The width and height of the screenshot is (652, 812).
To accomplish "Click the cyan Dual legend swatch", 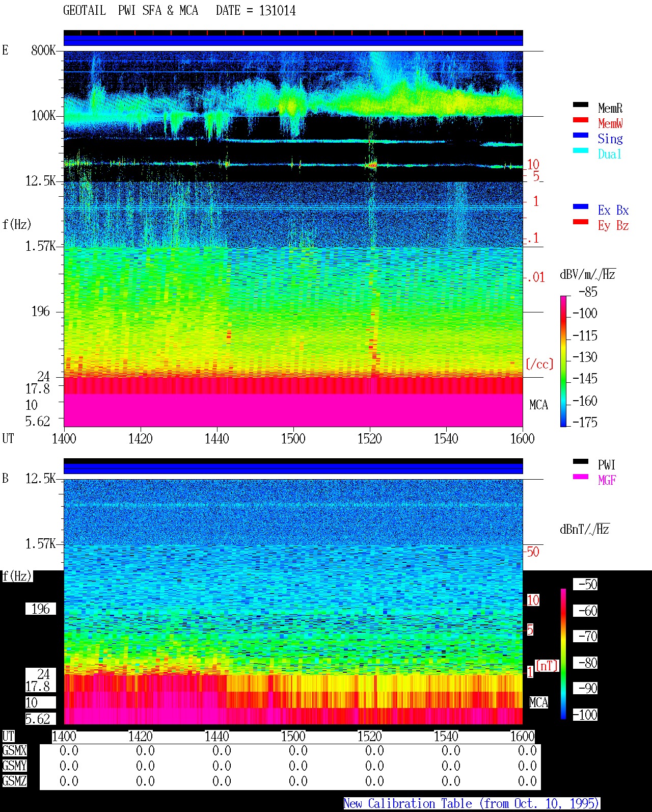I will (x=581, y=151).
